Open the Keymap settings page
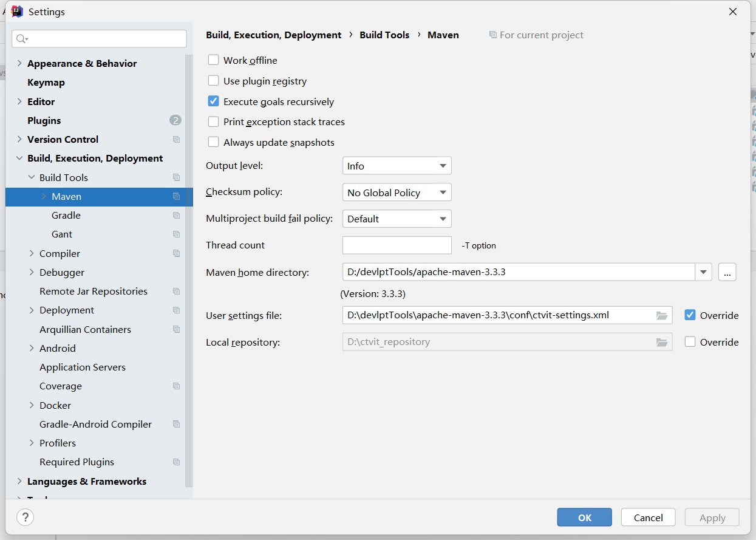The height and width of the screenshot is (540, 756). coord(46,83)
